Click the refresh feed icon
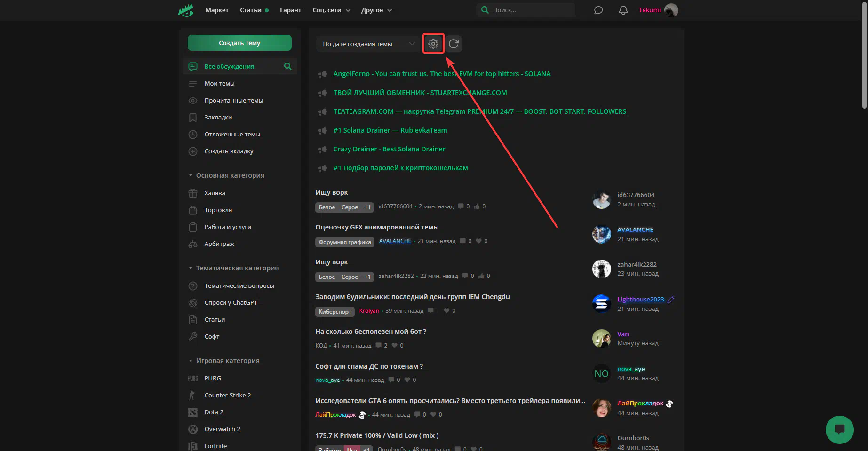 tap(454, 44)
